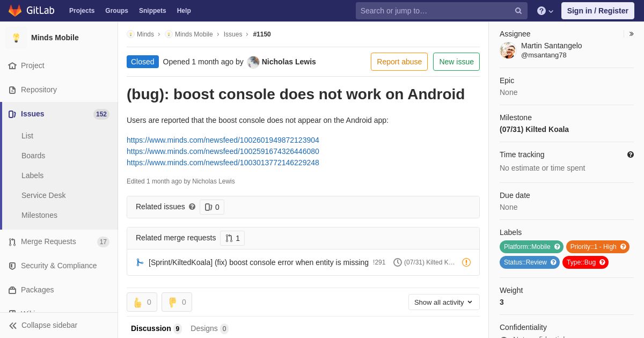Click the merge request branch icon
Image resolution: width=644 pixels, height=338 pixels.
click(x=140, y=262)
